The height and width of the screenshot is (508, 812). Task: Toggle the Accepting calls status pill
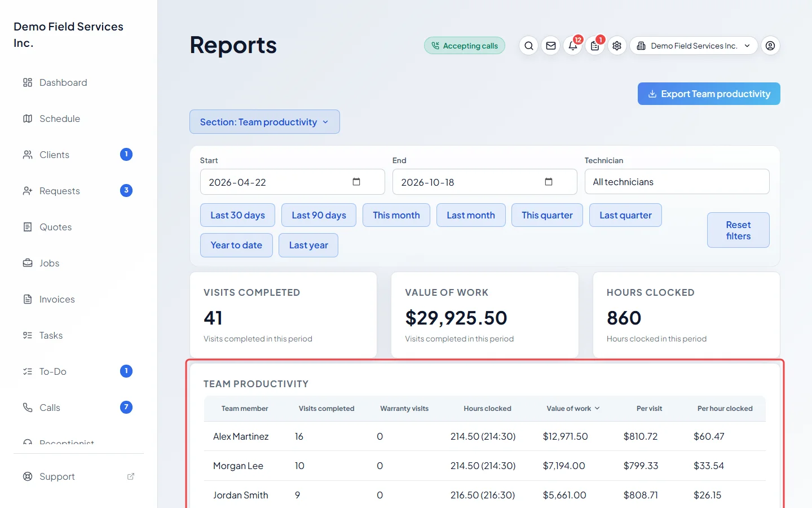pos(465,46)
